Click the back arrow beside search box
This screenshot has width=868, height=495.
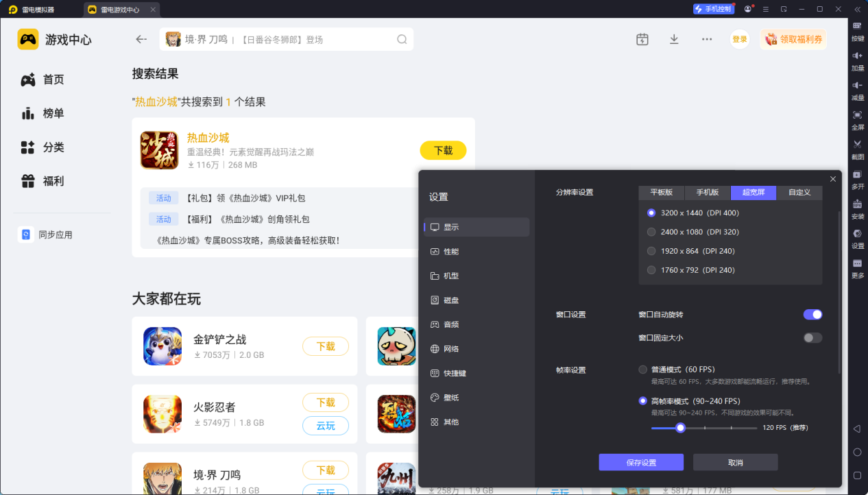click(141, 39)
